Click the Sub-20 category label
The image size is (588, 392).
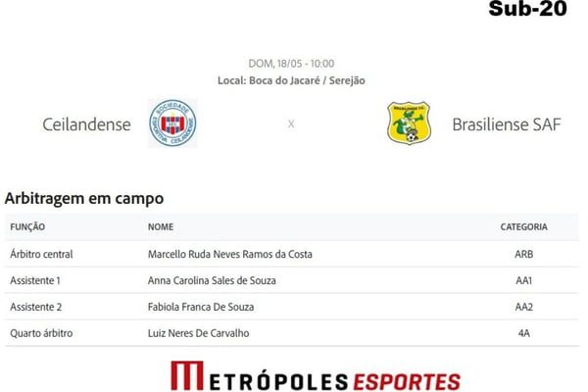pos(527,8)
